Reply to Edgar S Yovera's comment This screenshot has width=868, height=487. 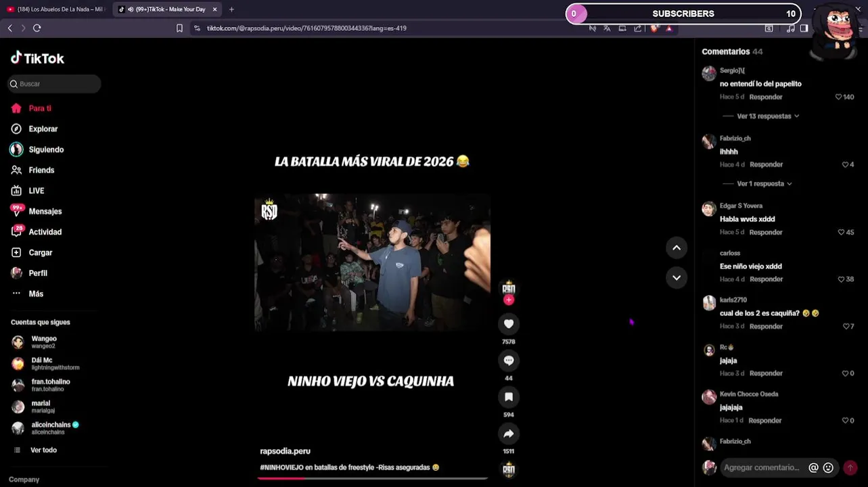(x=766, y=233)
